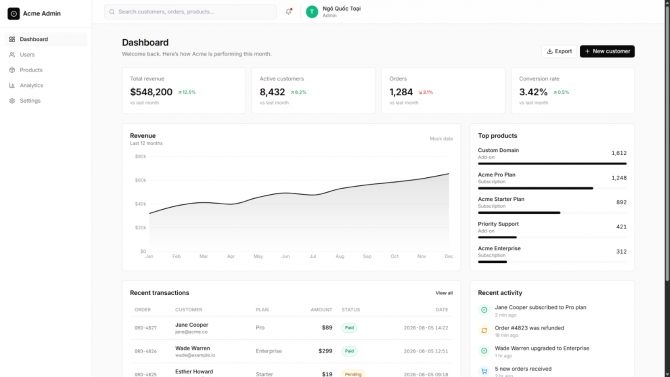Click the Mock data label

[x=441, y=139]
